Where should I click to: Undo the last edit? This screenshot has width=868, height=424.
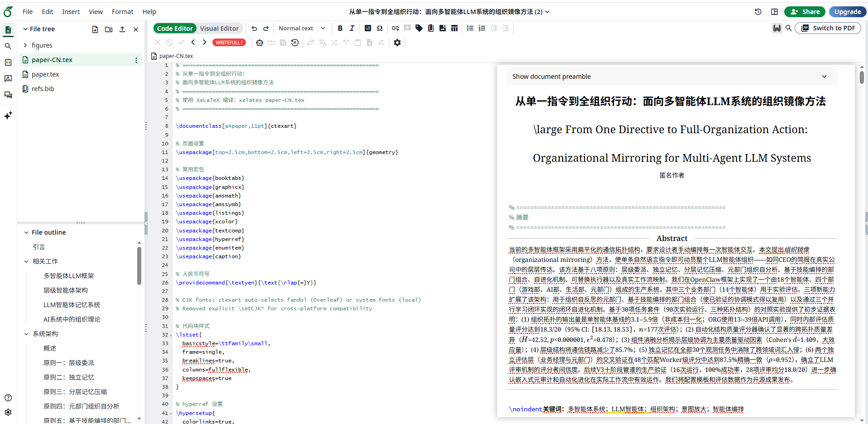point(254,28)
